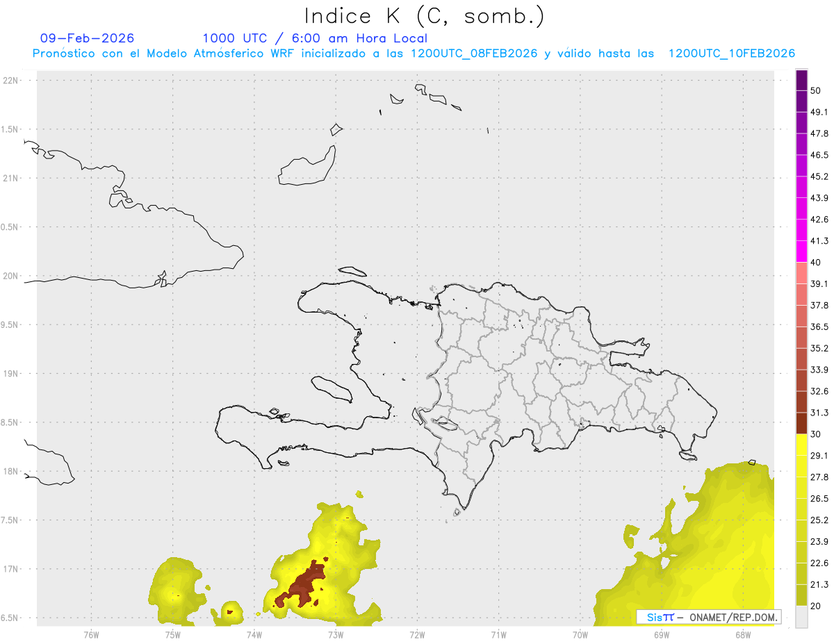The image size is (834, 644).
Task: Click the '22N' latitude label
Action: pyautogui.click(x=11, y=80)
